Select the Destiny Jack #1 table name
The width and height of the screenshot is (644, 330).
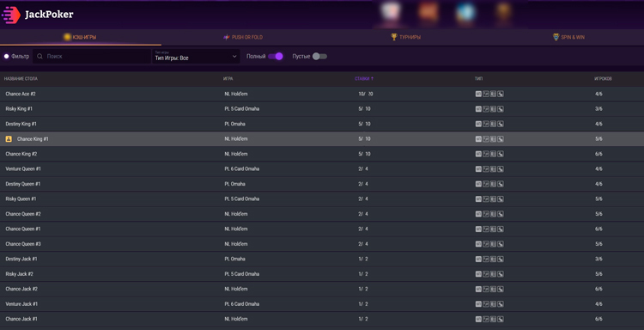tap(21, 259)
